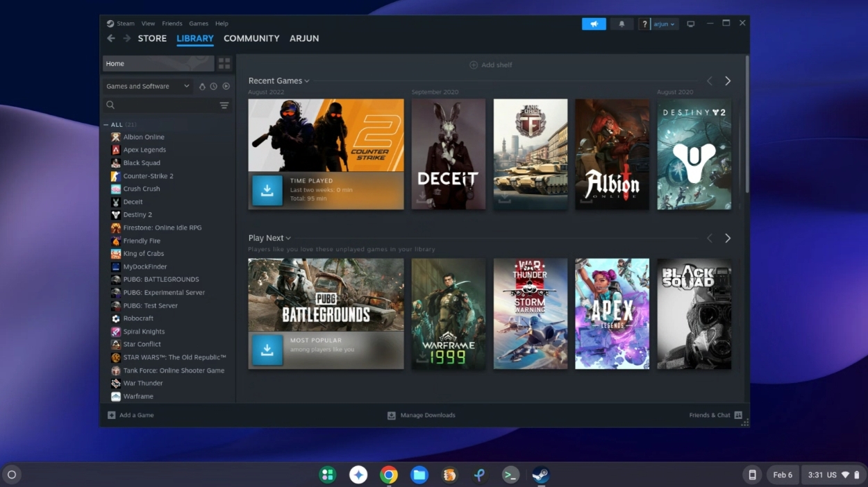Open the Terminal app on the shelf

point(510,475)
